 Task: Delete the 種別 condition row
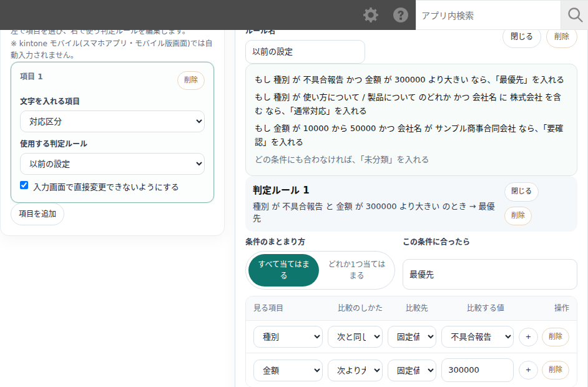[556, 336]
